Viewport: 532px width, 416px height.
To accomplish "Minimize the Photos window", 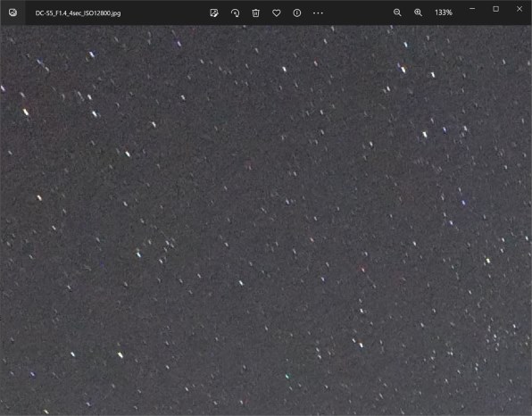I will coord(472,9).
